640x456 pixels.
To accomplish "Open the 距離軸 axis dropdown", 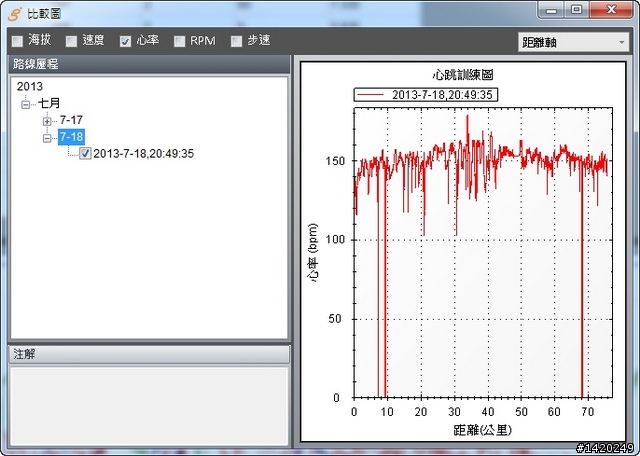I will (x=573, y=42).
